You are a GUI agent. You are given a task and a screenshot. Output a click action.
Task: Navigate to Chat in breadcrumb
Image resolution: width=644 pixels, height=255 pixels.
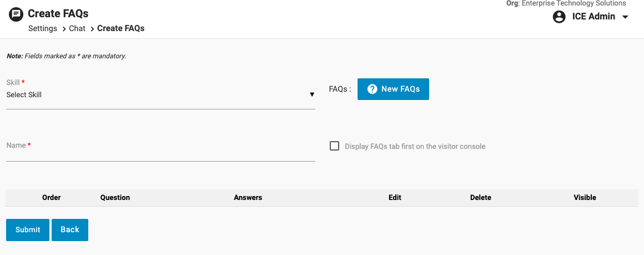click(77, 28)
